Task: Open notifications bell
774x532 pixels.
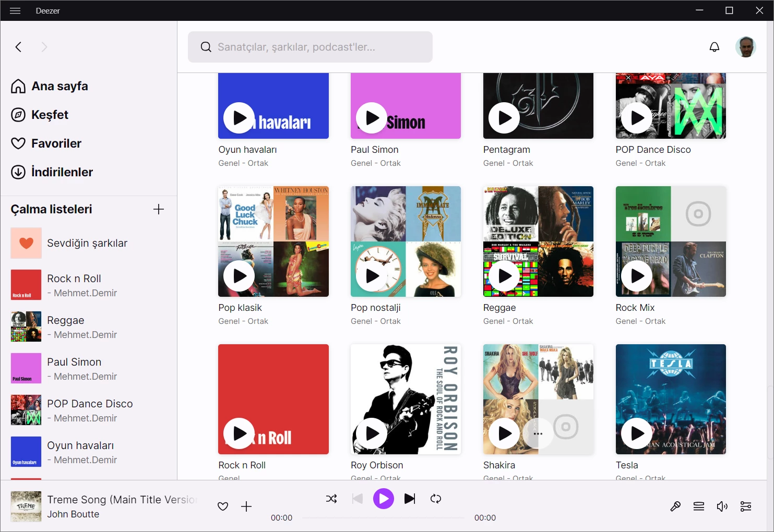Action: point(715,47)
